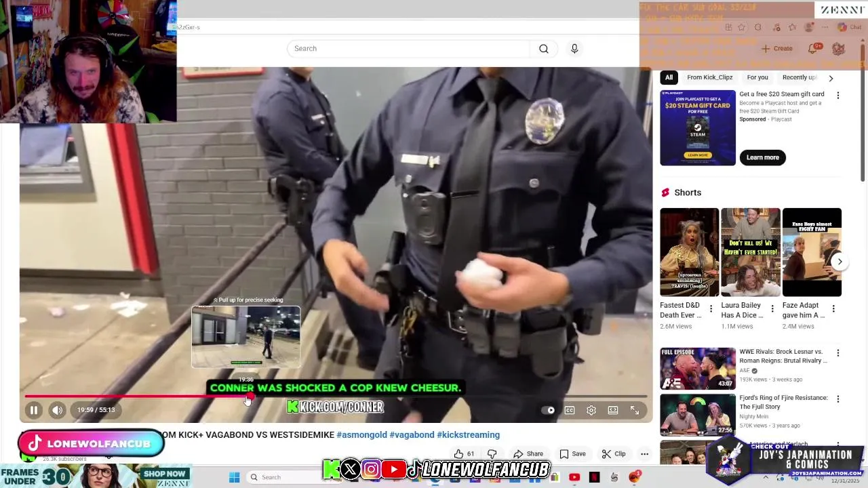Show next Shorts with the arrow
This screenshot has width=868, height=488.
[840, 262]
